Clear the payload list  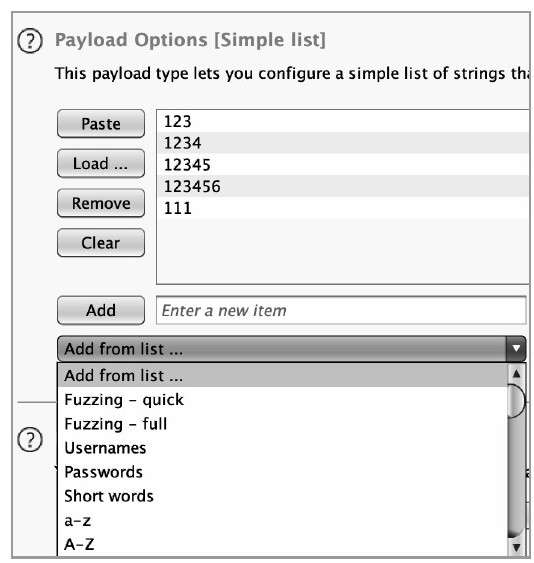(x=101, y=243)
